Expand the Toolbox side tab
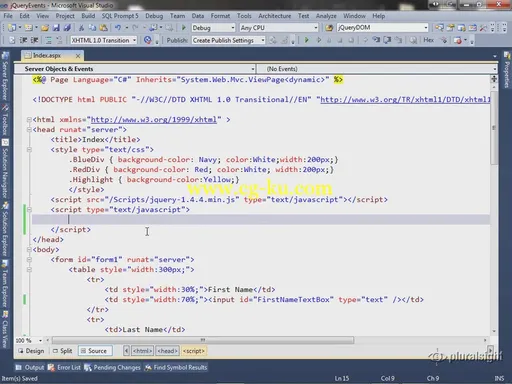 pos(5,121)
